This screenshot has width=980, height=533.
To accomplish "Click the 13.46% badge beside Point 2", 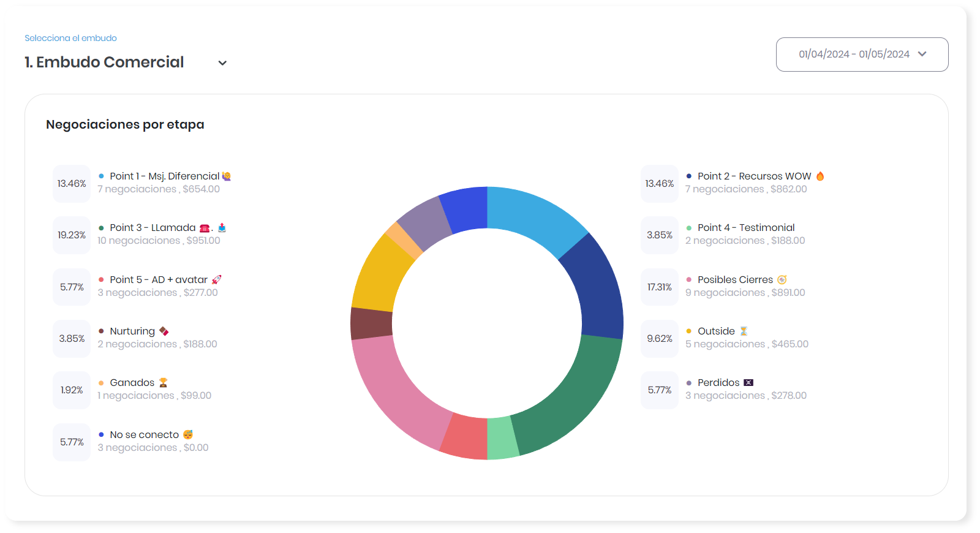I will point(660,184).
